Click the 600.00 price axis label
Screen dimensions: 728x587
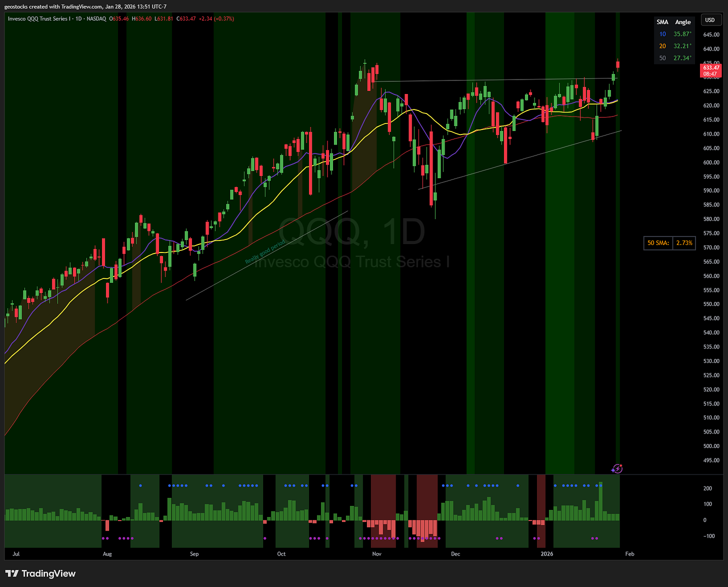pyautogui.click(x=711, y=162)
